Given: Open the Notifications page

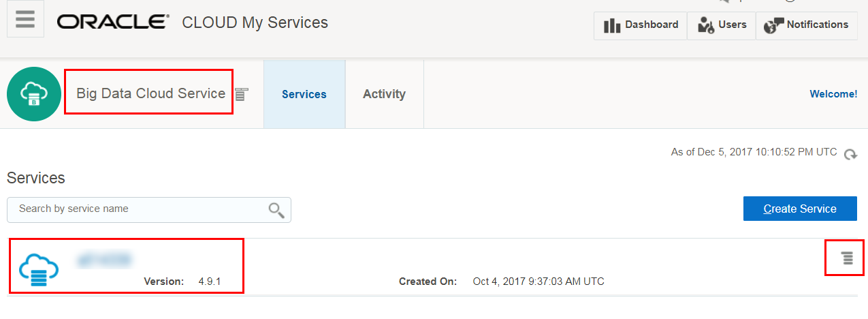Looking at the screenshot, I should coord(807,25).
